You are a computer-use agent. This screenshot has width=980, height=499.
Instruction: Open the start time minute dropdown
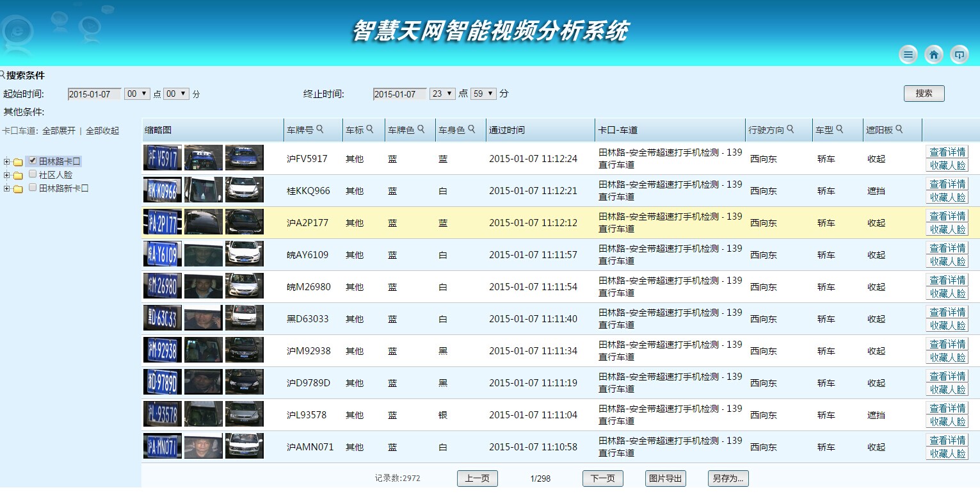tap(176, 94)
